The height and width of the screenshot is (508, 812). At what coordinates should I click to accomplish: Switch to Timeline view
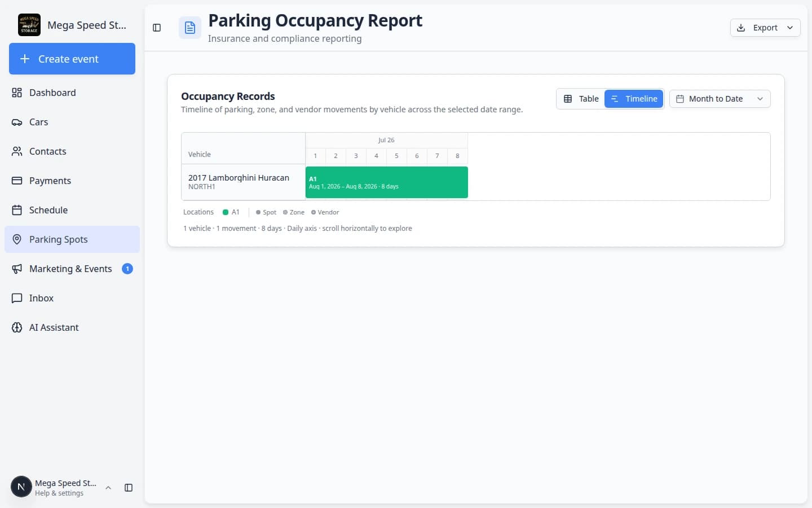[x=634, y=99]
